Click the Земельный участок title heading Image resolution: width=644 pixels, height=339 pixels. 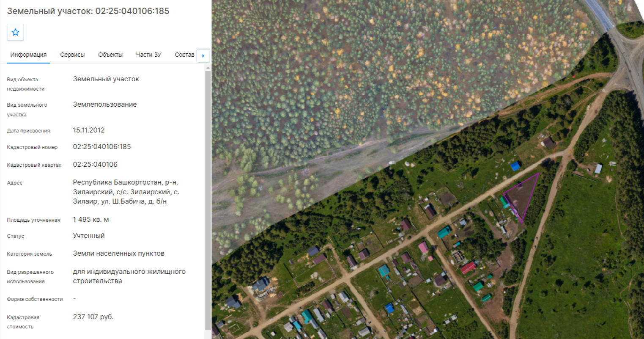(88, 11)
